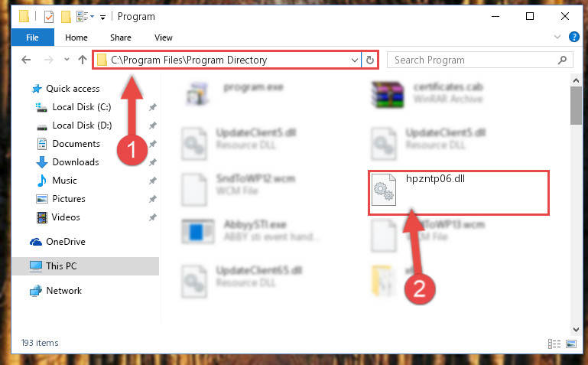Open recent locations dropdown arrow
This screenshot has height=365, width=588.
click(x=67, y=59)
